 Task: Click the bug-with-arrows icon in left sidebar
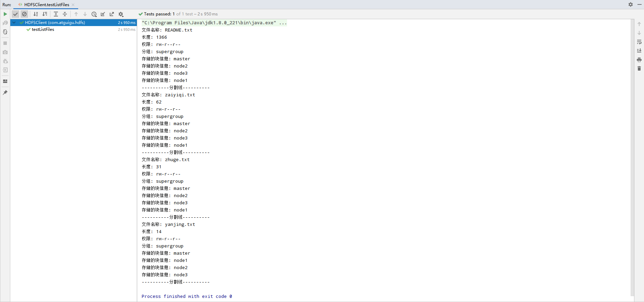pos(5,61)
